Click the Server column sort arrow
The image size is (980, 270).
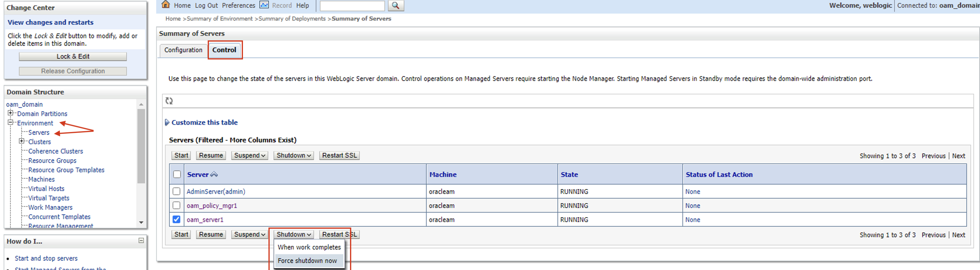pyautogui.click(x=214, y=174)
